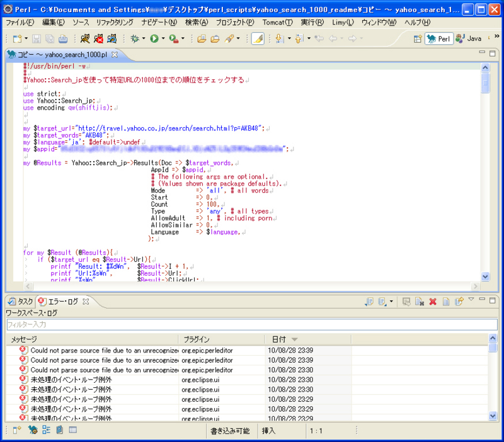504x442 pixels.
Task: Run the script with green play icon
Action: pos(154,38)
